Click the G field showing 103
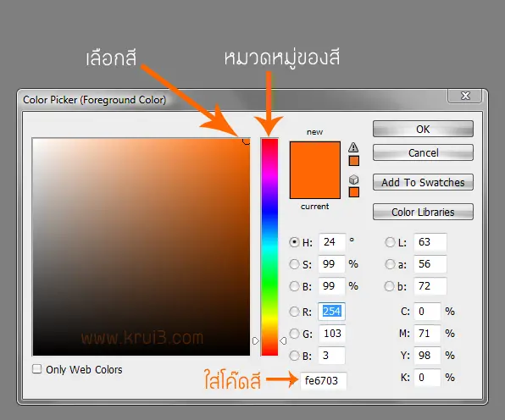Viewport: 505px width, 420px height. (x=332, y=334)
